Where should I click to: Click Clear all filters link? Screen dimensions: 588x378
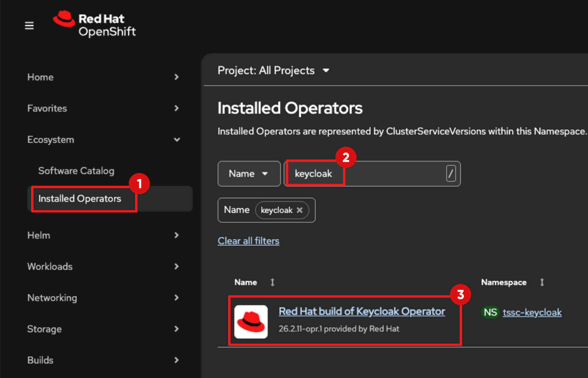pyautogui.click(x=248, y=241)
